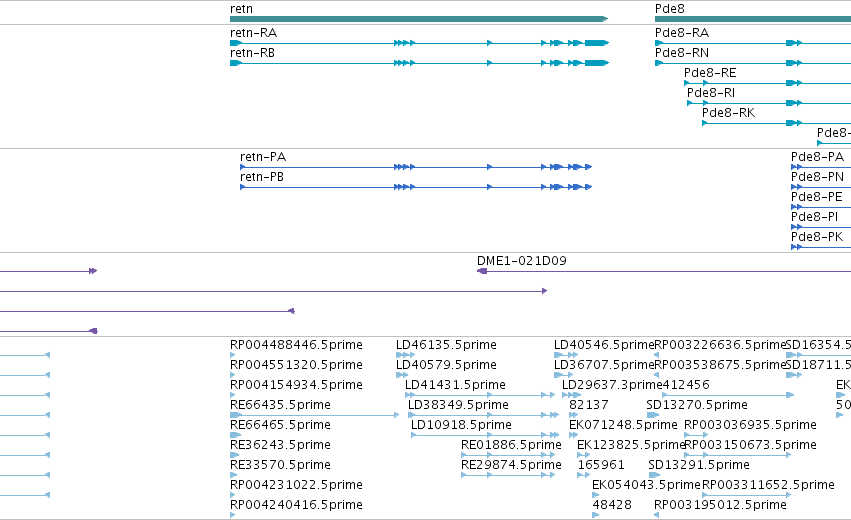Click EST RP004488446.5prime

pyautogui.click(x=296, y=345)
